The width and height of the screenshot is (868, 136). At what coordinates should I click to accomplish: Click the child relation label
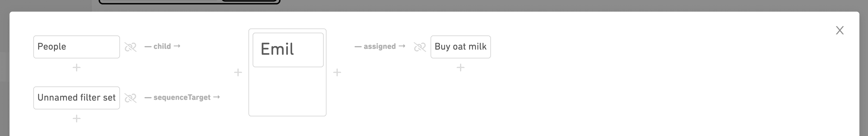[162, 46]
